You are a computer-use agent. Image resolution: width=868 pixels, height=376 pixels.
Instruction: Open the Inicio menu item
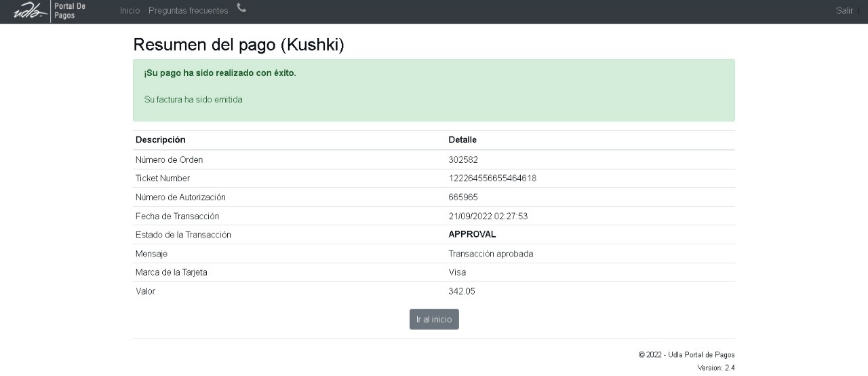pyautogui.click(x=130, y=11)
